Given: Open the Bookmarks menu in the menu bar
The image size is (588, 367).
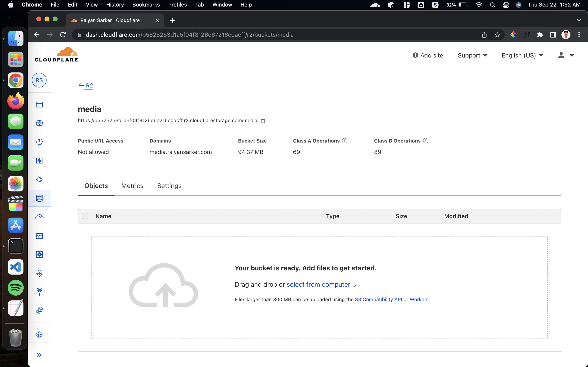Looking at the screenshot, I should pos(146,5).
